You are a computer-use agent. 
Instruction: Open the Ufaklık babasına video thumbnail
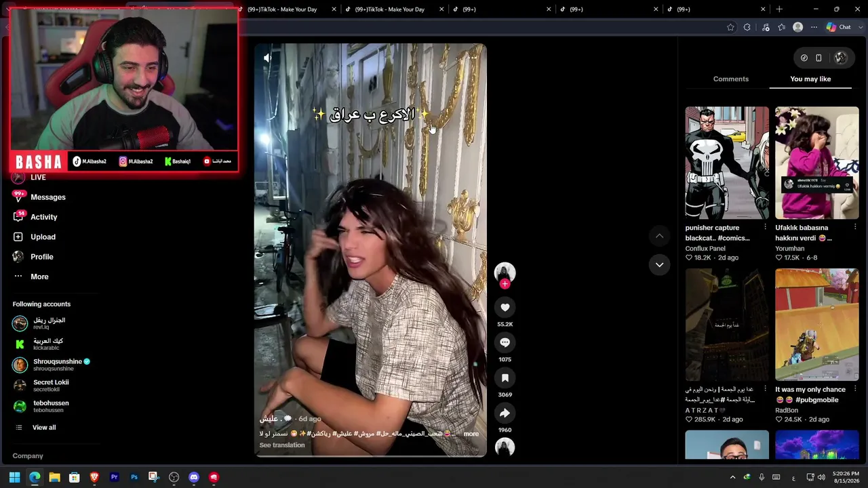817,163
